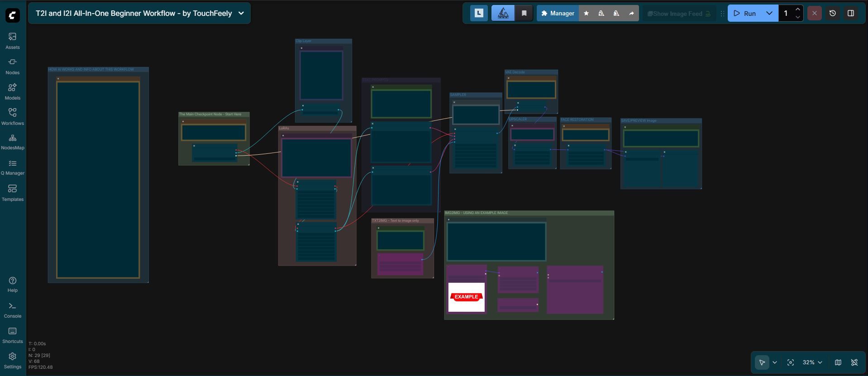Cancel current run with red X button

point(814,14)
